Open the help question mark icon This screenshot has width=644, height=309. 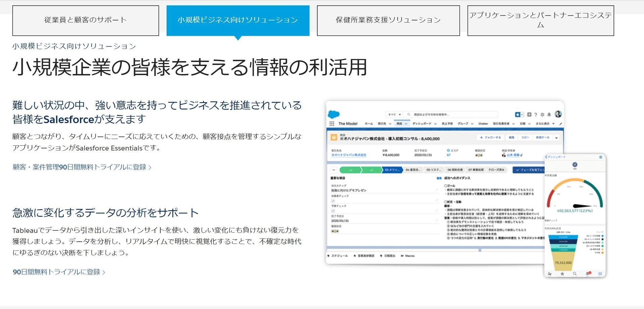(536, 115)
